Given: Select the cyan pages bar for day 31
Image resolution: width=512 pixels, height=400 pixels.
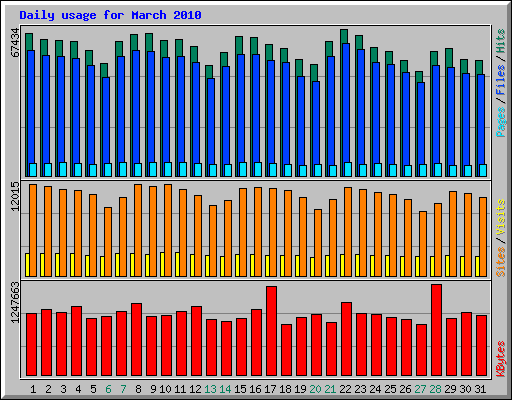Looking at the screenshot, I should (x=483, y=170).
